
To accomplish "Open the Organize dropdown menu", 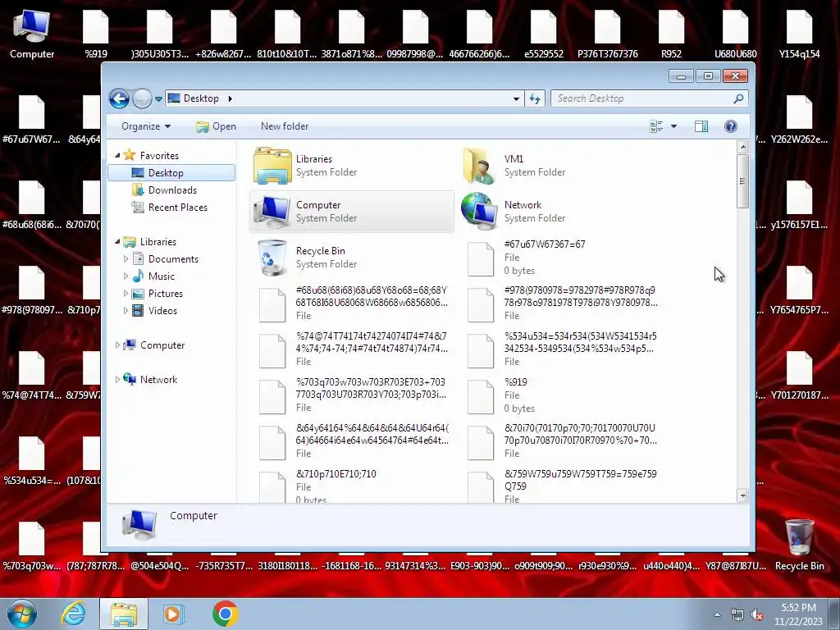I will [x=146, y=126].
